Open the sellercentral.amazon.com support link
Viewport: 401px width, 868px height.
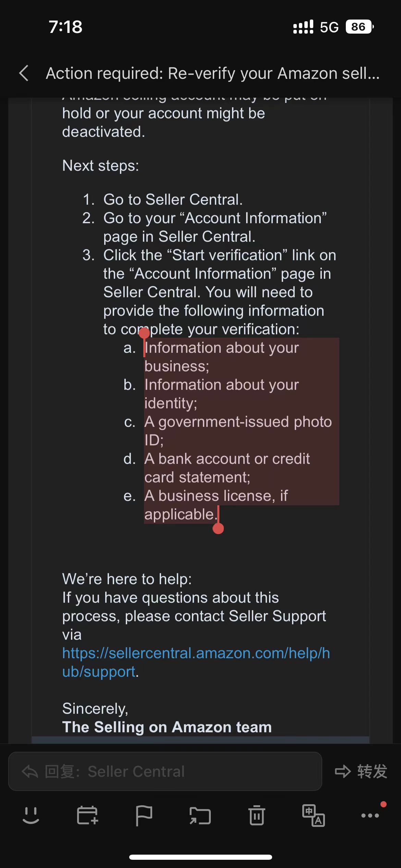click(x=196, y=662)
